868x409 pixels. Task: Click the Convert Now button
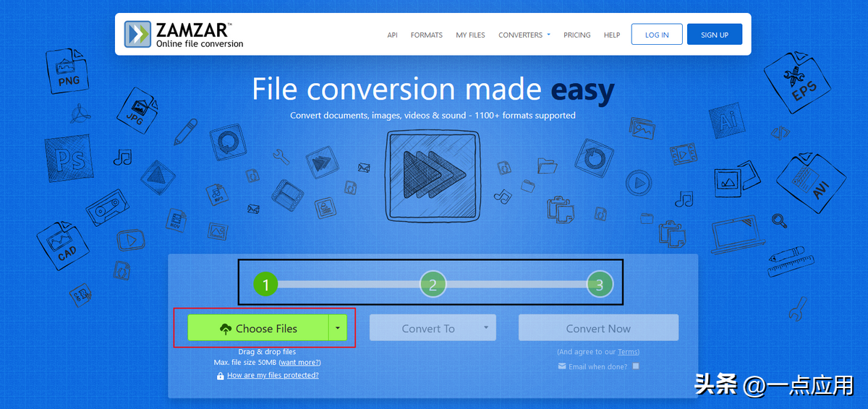598,328
